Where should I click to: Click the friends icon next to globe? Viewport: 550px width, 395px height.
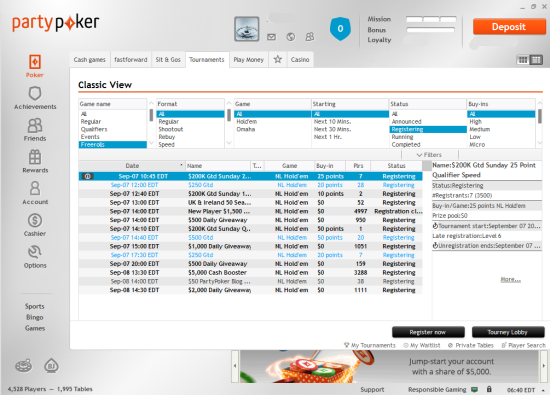pos(310,37)
